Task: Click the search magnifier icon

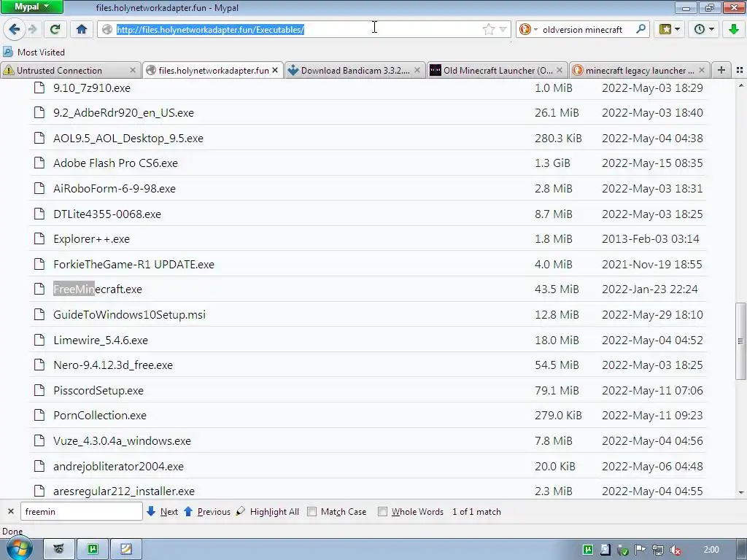Action: tap(640, 29)
